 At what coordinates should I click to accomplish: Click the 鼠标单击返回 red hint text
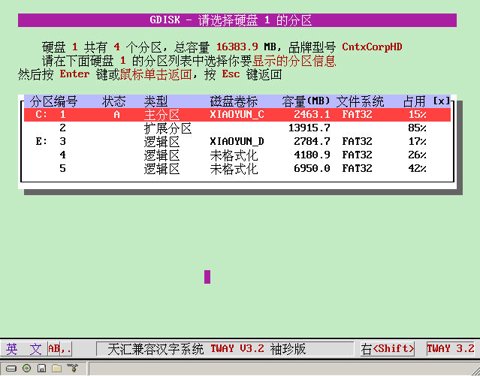coord(156,74)
